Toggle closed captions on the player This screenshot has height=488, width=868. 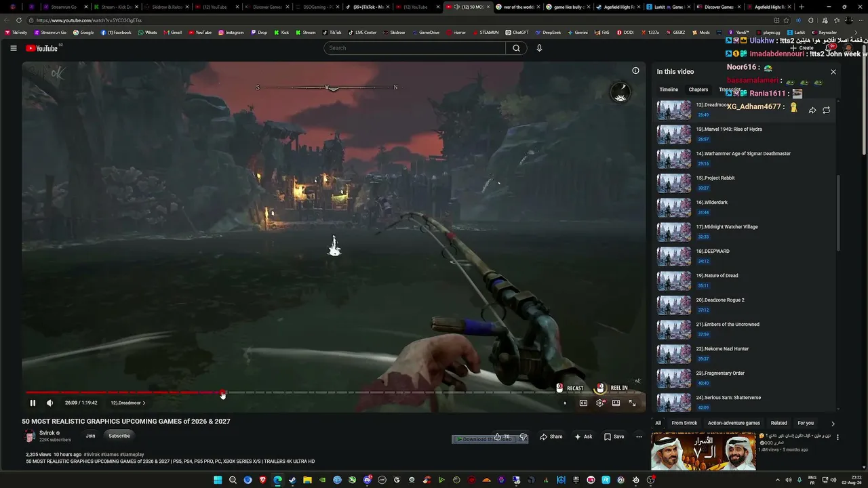pos(583,403)
